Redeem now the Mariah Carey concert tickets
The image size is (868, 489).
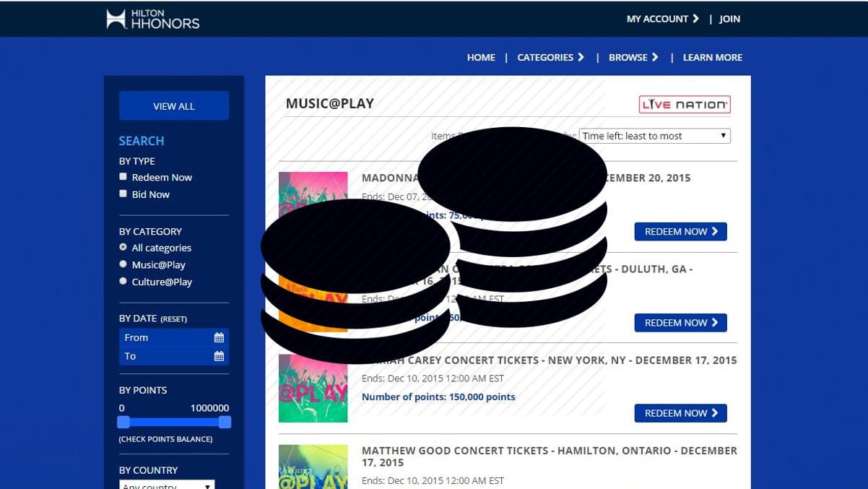[681, 413]
